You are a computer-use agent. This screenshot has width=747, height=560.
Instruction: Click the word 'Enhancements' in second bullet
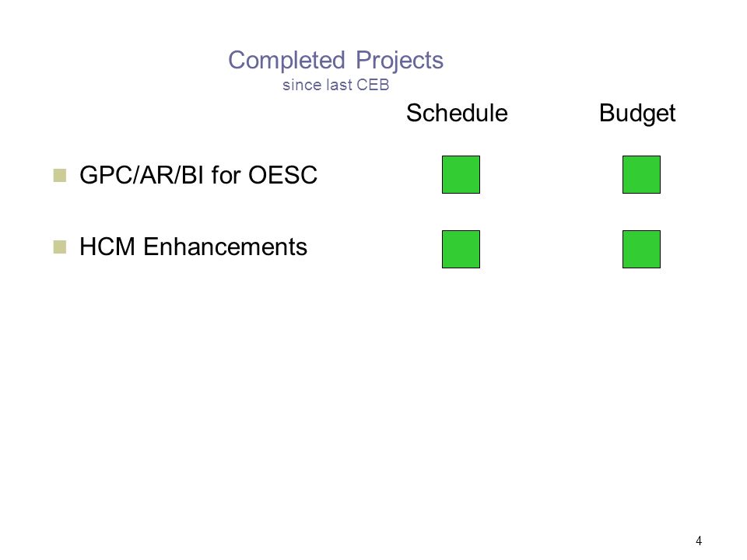[225, 247]
